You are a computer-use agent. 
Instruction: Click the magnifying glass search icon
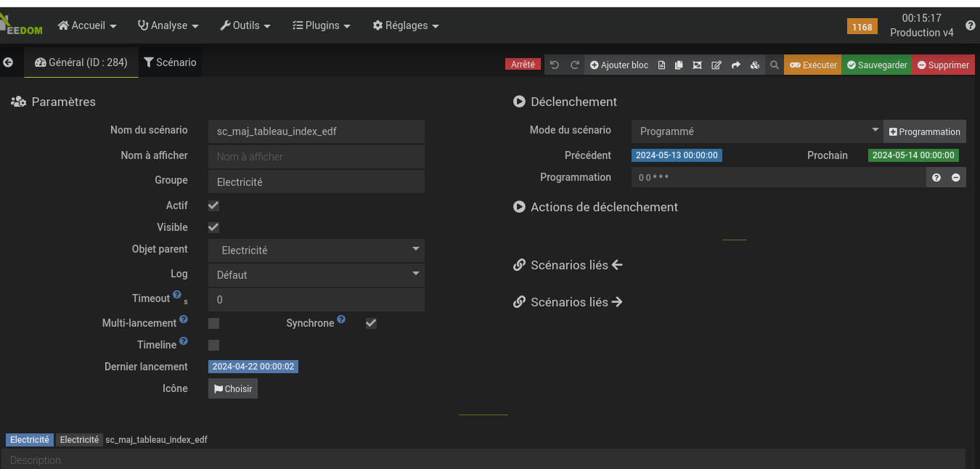(x=775, y=65)
